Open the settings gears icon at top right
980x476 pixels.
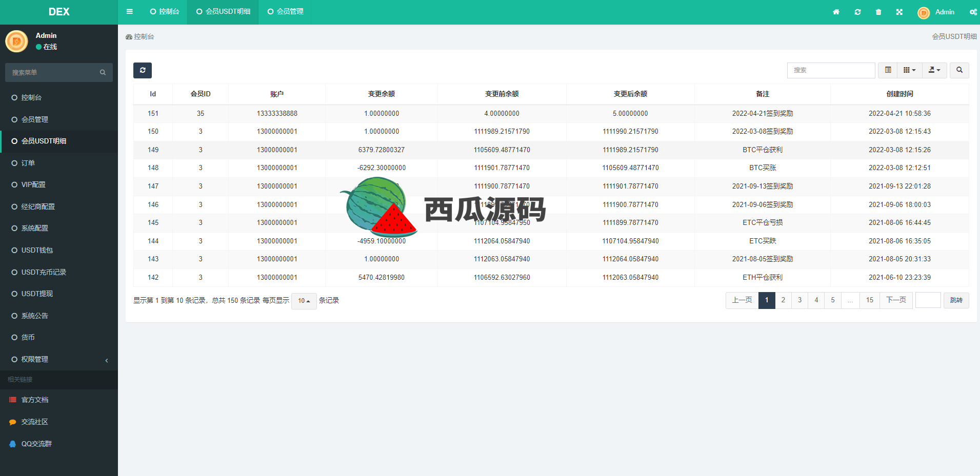coord(973,12)
